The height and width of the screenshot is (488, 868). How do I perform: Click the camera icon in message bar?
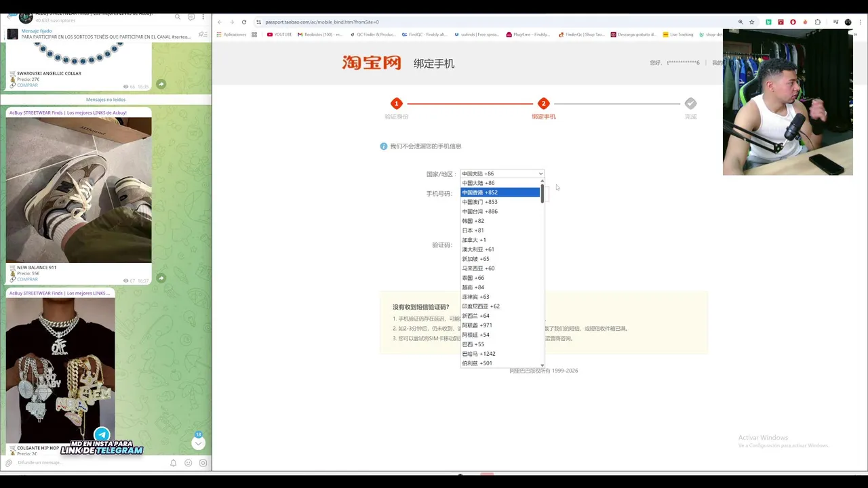pyautogui.click(x=203, y=463)
